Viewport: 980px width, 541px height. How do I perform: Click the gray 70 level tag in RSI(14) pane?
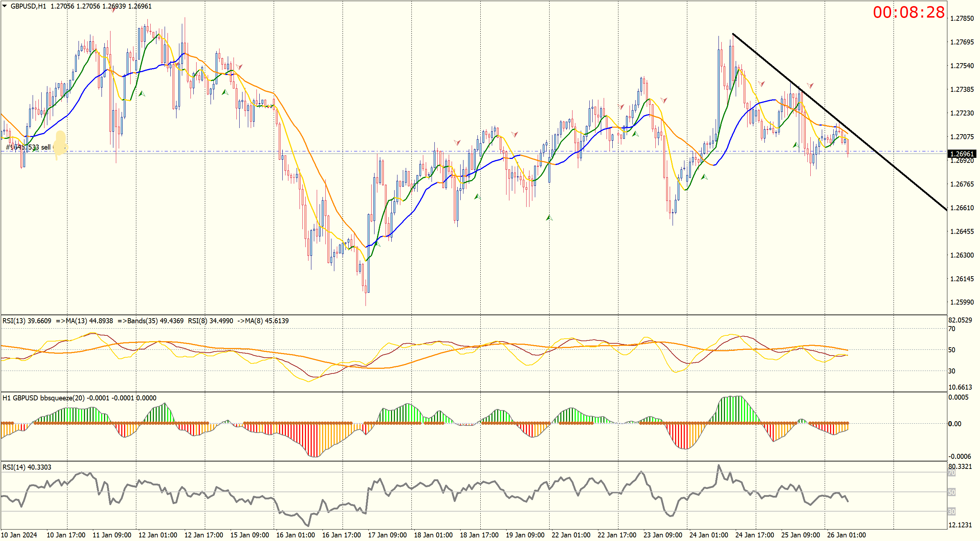click(x=951, y=473)
